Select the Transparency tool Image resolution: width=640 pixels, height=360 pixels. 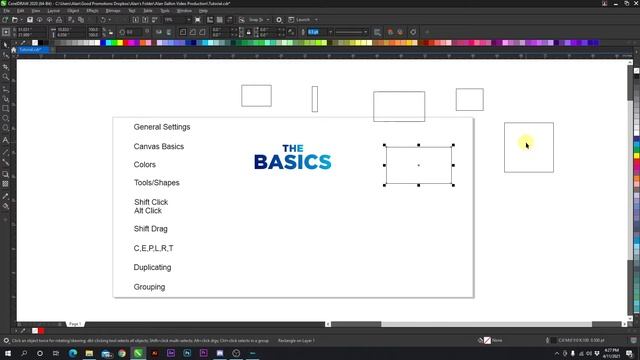point(5,184)
